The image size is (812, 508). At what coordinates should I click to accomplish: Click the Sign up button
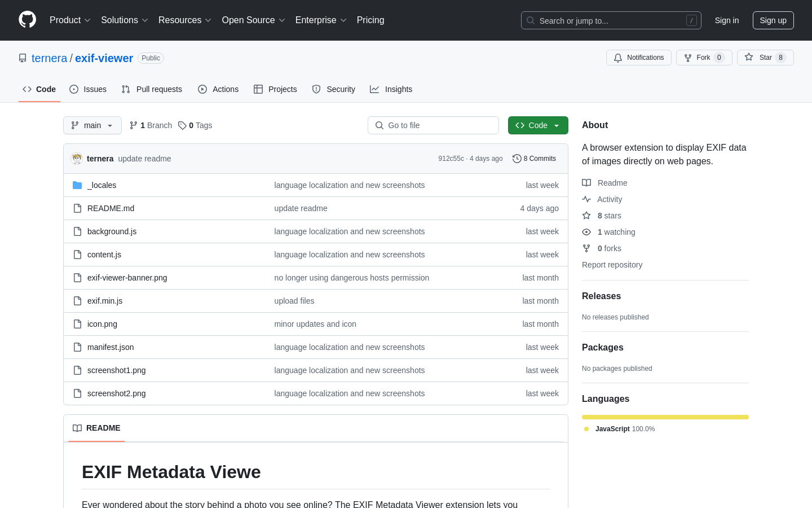point(773,20)
